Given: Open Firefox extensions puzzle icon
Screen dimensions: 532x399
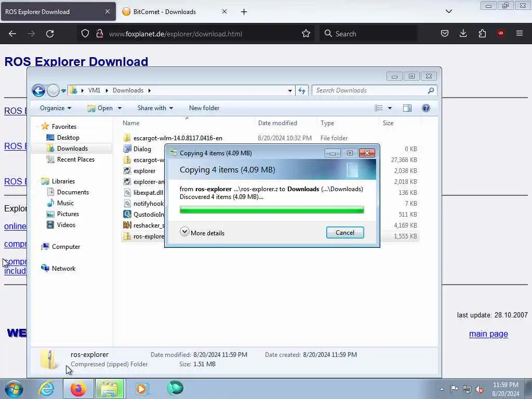Looking at the screenshot, I should (482, 33).
